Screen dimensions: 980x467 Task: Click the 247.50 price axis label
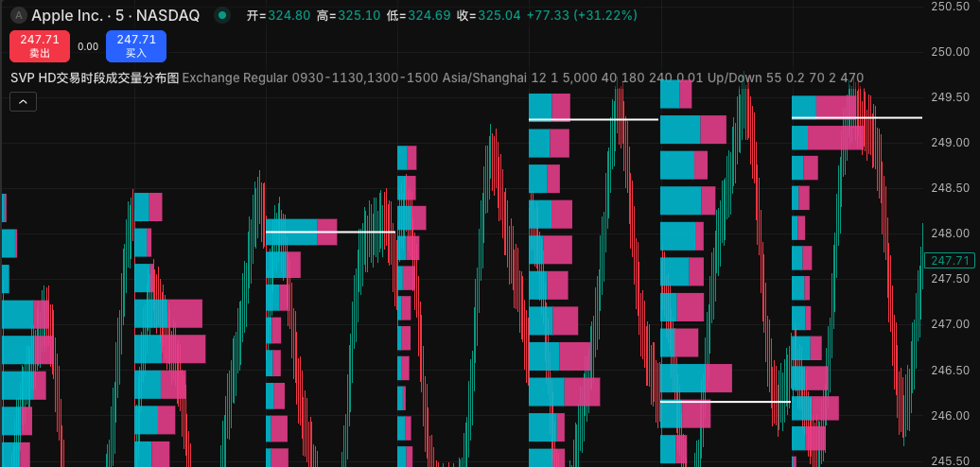coord(951,279)
